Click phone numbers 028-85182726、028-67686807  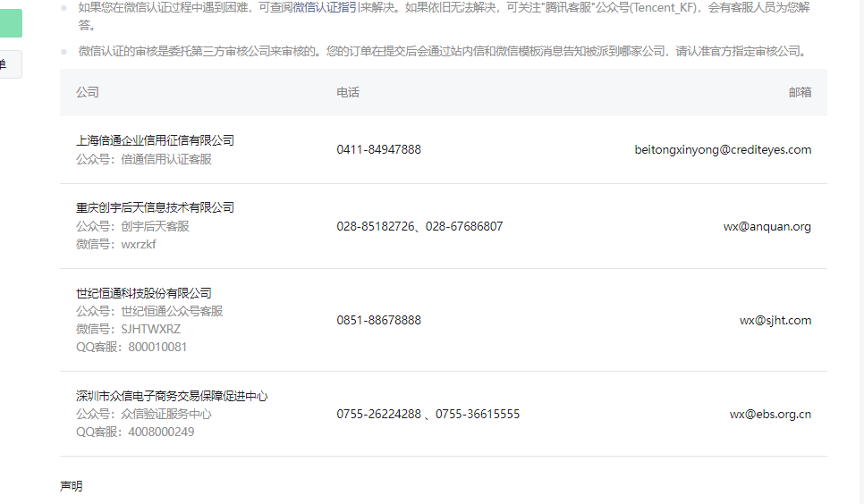pos(419,226)
